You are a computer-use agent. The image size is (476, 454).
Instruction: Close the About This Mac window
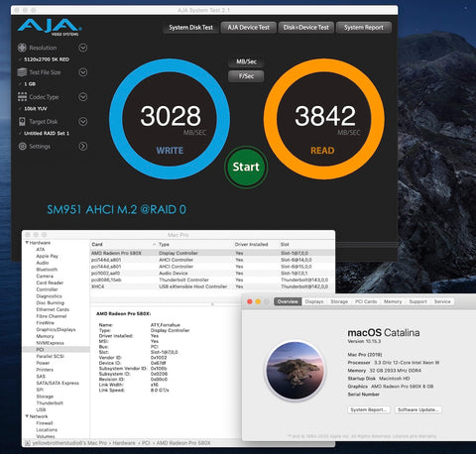(x=250, y=301)
